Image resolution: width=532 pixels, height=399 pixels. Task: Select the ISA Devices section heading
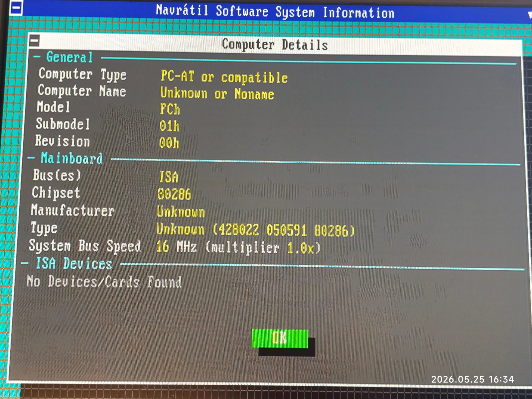tap(74, 263)
